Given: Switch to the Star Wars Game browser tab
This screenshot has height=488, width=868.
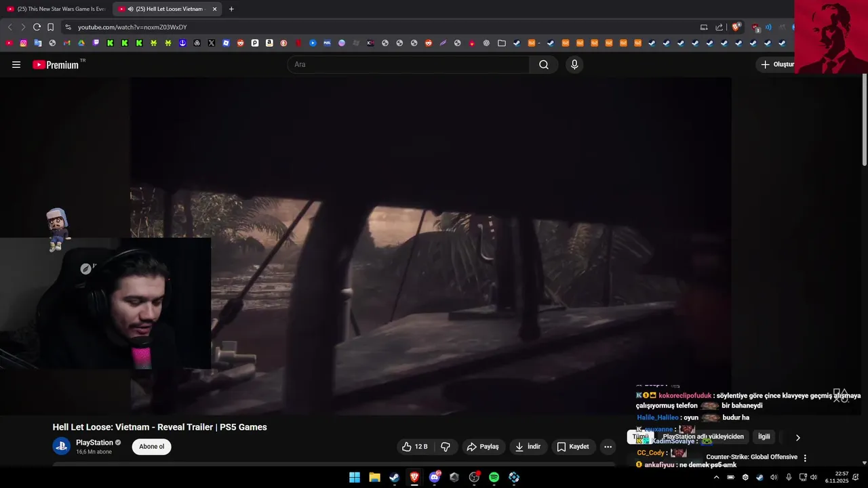Looking at the screenshot, I should (56, 9).
